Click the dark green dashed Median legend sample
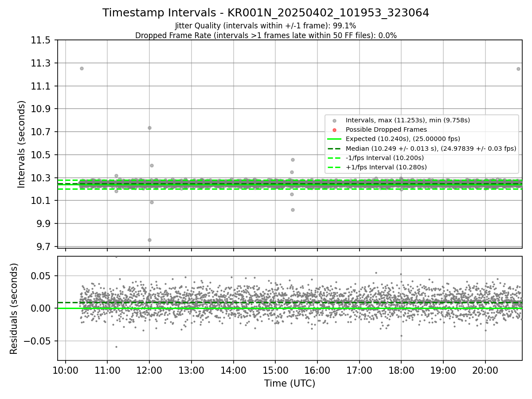The width and height of the screenshot is (532, 399). point(334,149)
